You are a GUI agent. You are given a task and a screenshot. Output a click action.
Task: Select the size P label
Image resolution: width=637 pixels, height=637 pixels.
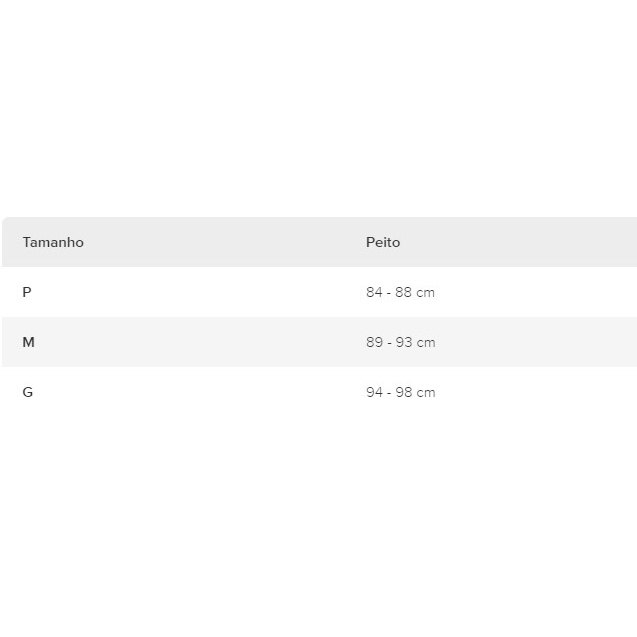coord(27,292)
